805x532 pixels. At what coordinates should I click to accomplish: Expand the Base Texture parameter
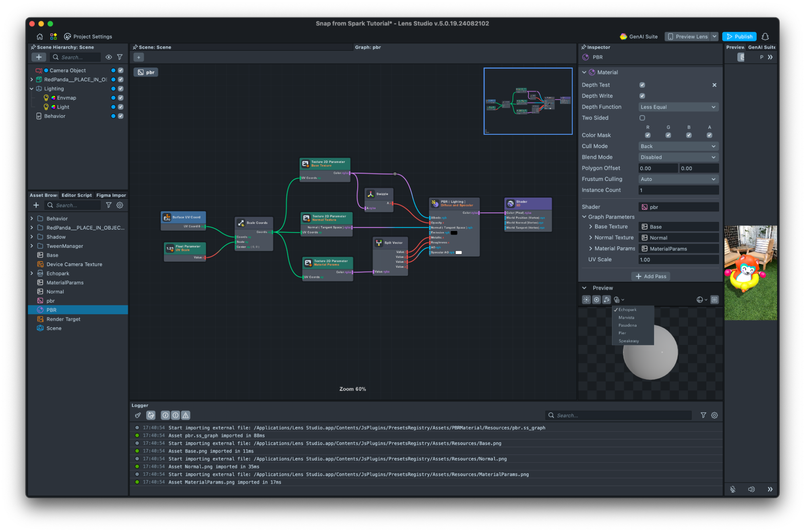pyautogui.click(x=591, y=227)
